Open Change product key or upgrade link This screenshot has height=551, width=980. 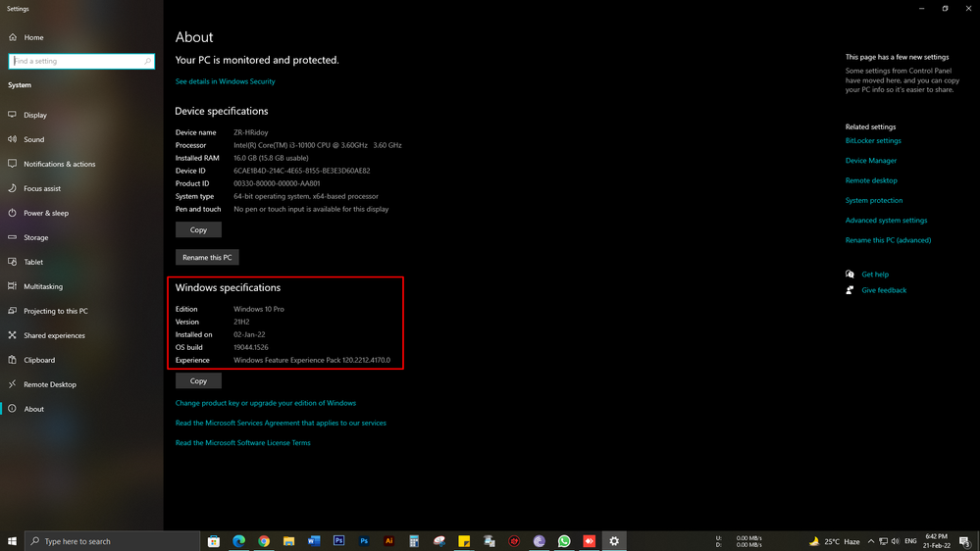click(266, 403)
